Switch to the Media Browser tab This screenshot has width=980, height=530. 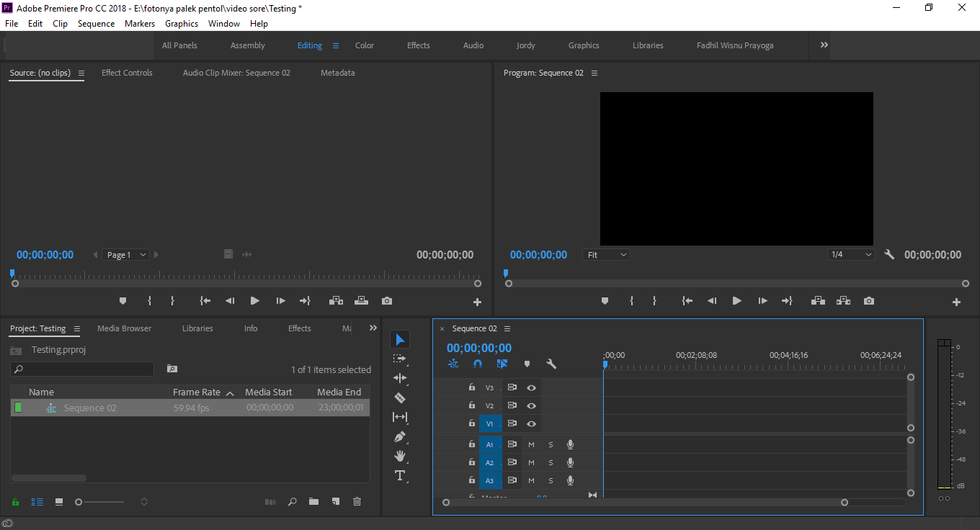point(124,328)
